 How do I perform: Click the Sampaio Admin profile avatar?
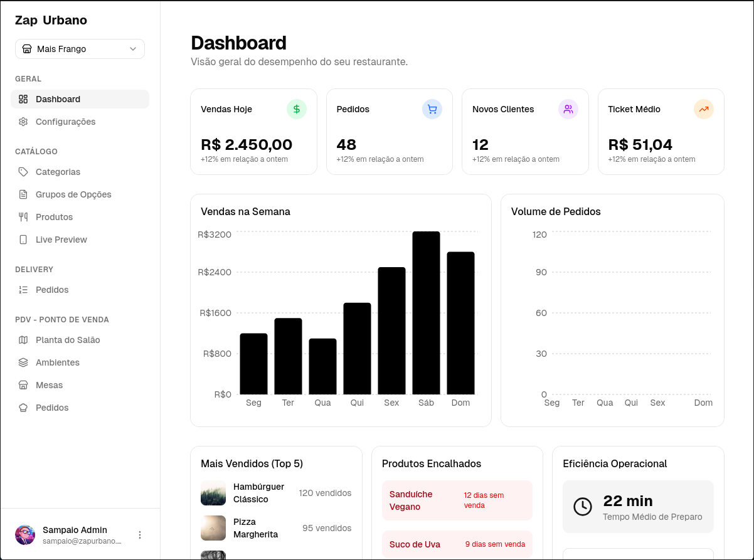click(24, 534)
